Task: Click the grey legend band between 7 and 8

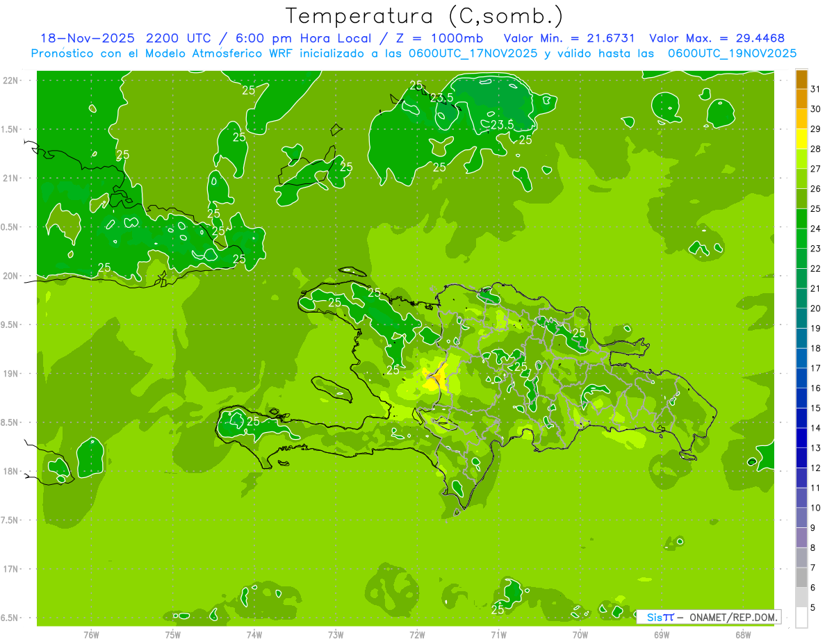Action: tap(801, 558)
